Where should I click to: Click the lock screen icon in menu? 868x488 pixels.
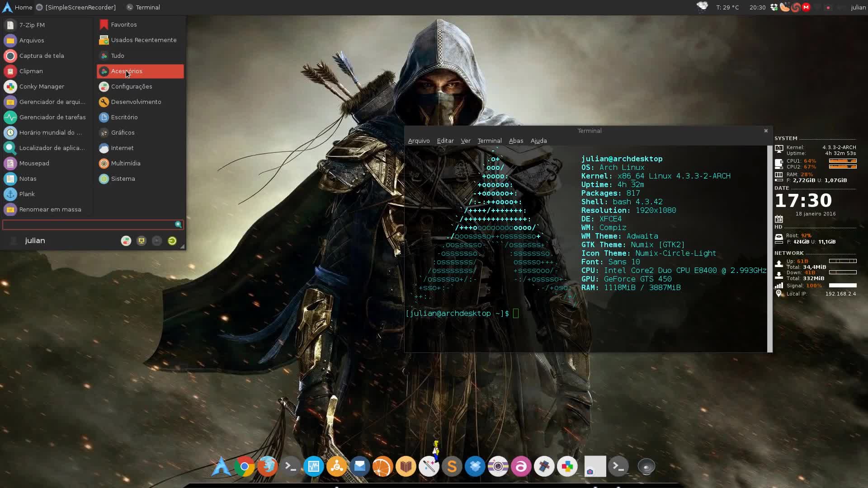point(142,241)
